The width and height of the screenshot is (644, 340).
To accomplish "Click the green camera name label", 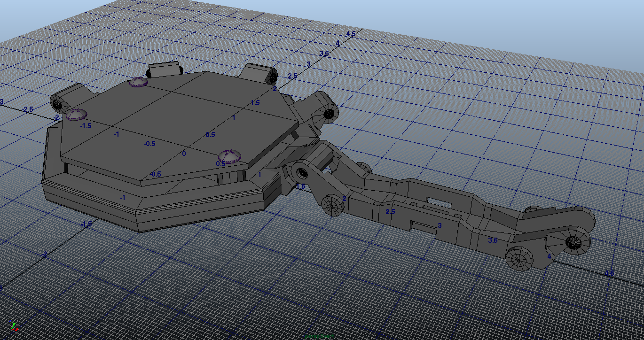I will tap(320, 336).
